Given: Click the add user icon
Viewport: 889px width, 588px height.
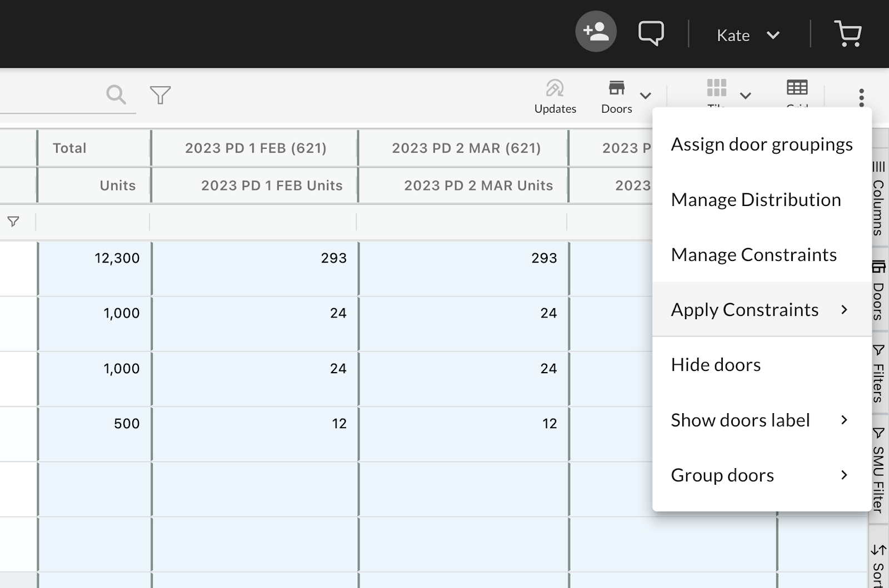Looking at the screenshot, I should tap(596, 32).
